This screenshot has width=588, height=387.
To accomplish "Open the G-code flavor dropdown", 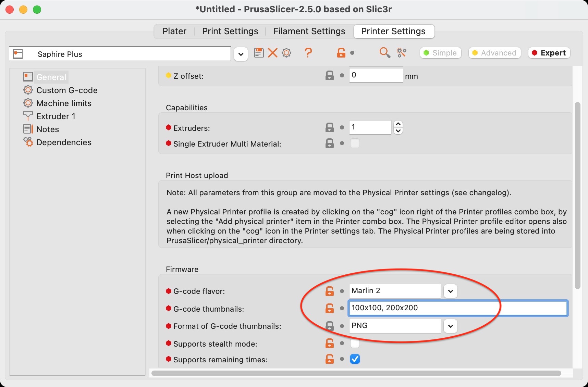I will [x=451, y=291].
